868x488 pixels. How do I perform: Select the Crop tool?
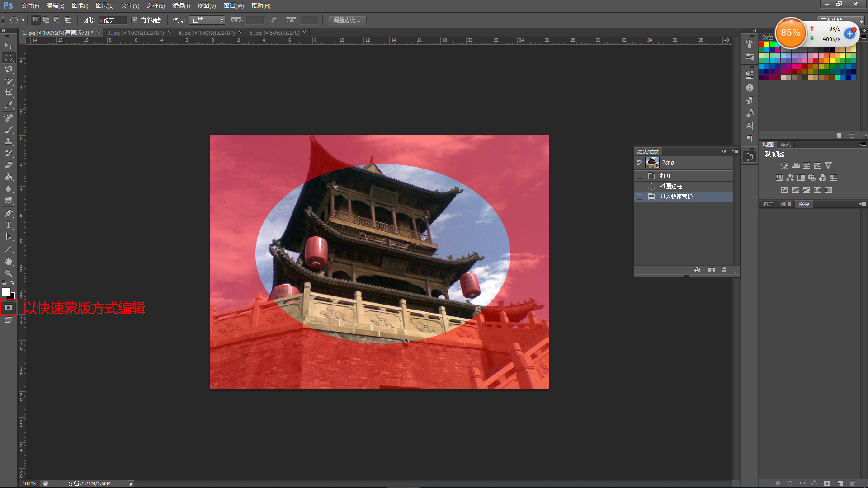(9, 93)
